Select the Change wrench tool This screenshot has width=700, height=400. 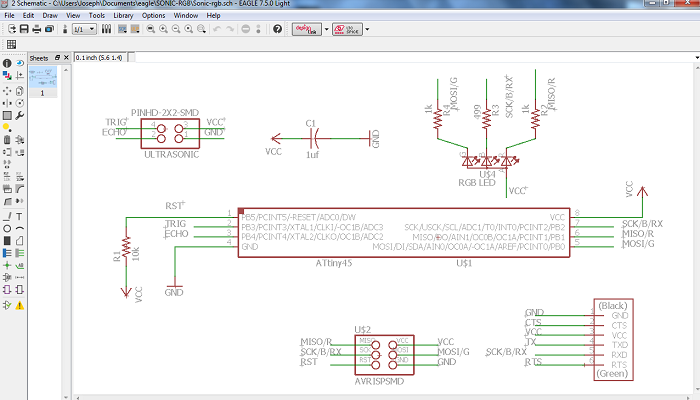click(x=20, y=115)
